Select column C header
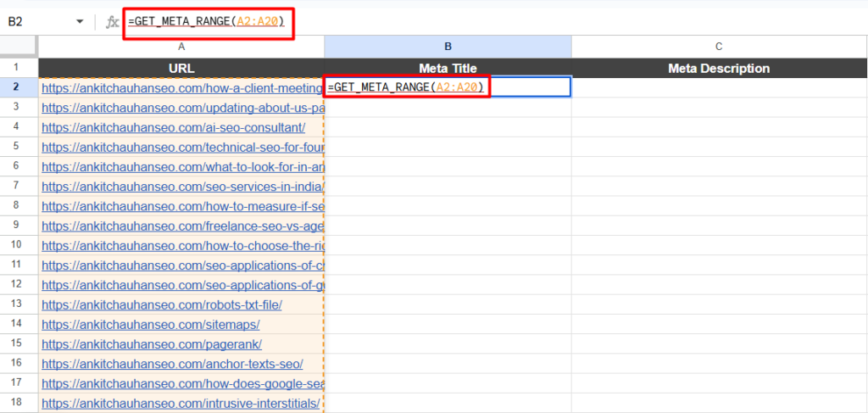The image size is (868, 413). pyautogui.click(x=719, y=47)
